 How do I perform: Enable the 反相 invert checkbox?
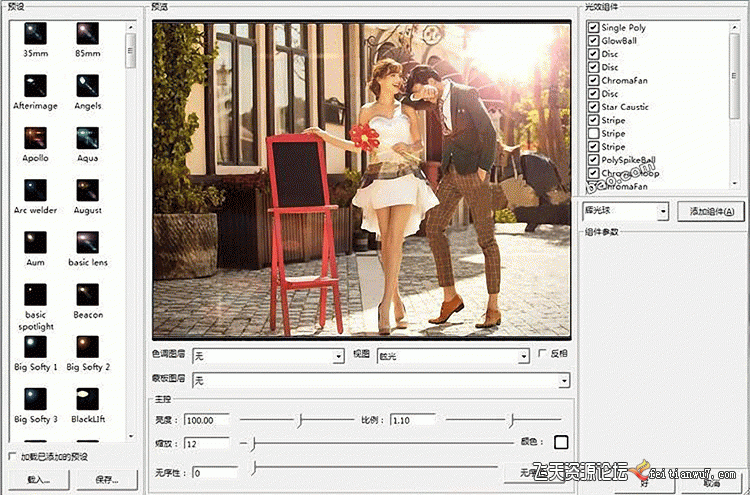pos(543,354)
